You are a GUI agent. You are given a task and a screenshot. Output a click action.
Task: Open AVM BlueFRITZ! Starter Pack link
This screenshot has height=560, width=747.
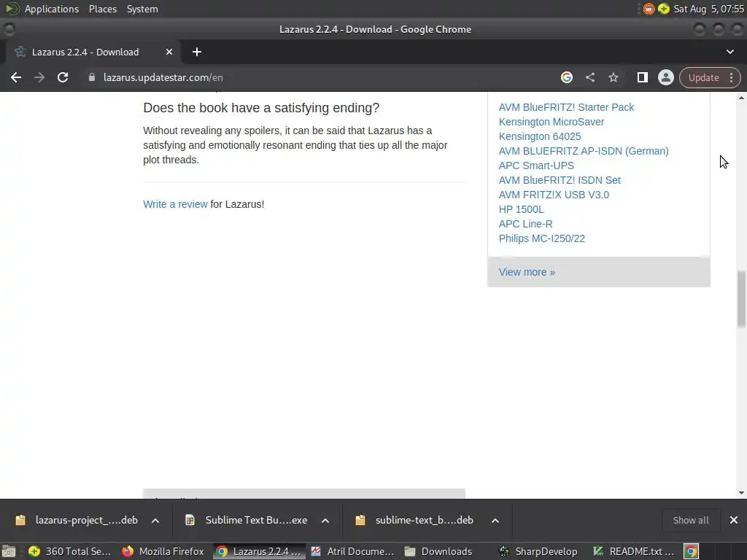[566, 107]
